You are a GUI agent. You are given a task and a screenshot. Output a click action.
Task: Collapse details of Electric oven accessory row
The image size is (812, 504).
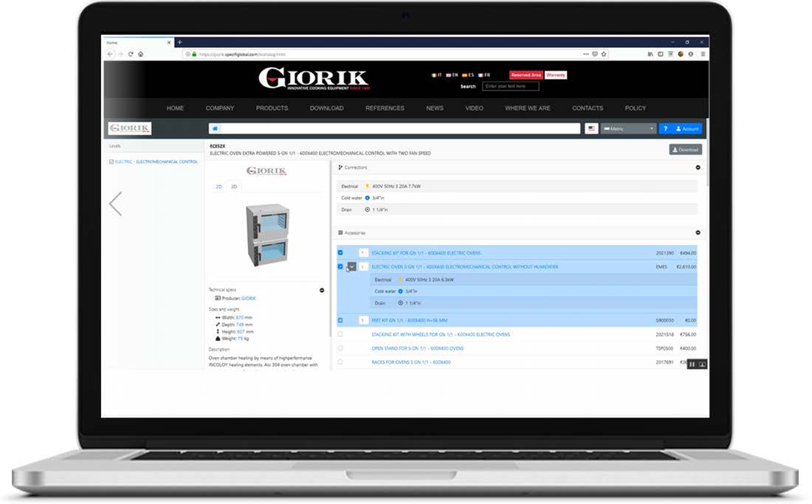click(351, 266)
